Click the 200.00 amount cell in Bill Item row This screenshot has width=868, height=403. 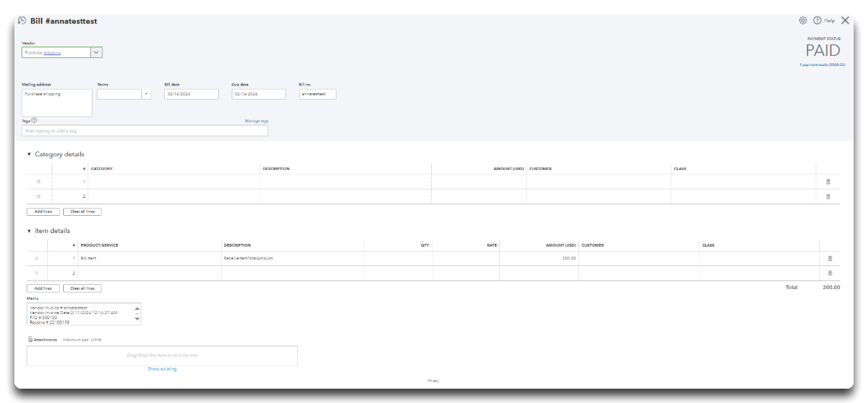[539, 258]
